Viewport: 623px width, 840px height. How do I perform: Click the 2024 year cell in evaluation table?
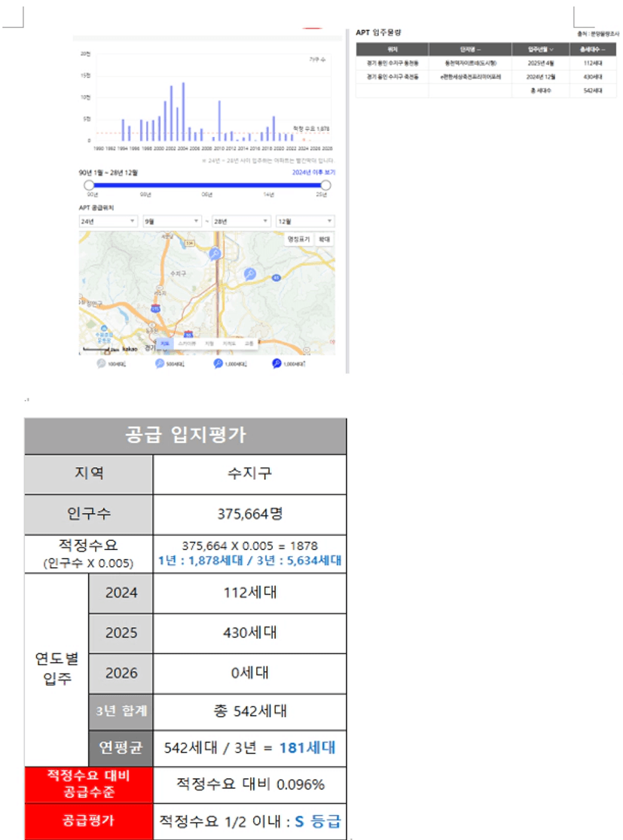pos(121,593)
